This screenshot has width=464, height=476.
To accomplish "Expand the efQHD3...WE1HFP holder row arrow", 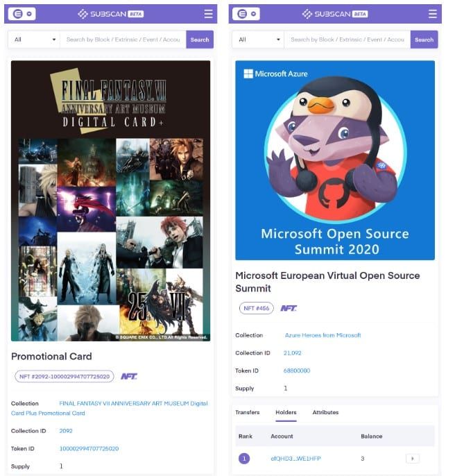I will point(413,459).
